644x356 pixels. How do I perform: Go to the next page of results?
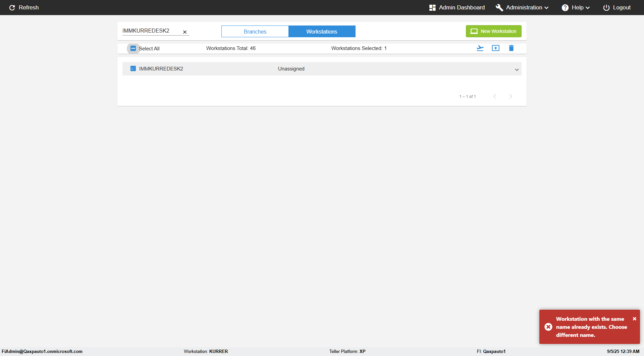(x=511, y=96)
